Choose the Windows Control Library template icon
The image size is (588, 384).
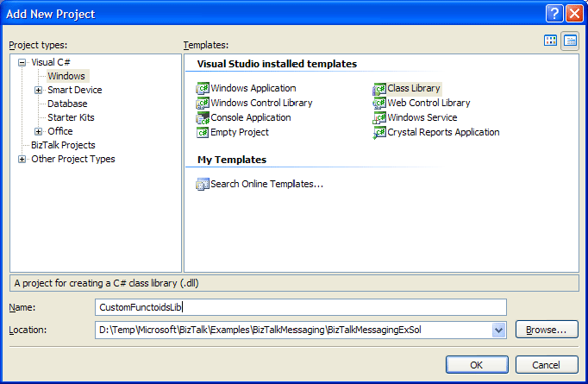click(x=203, y=103)
